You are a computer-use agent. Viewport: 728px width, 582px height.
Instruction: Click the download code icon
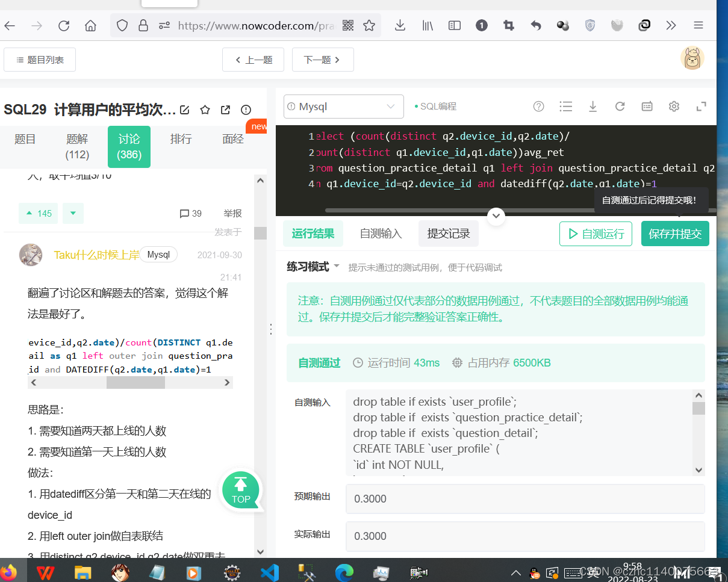(593, 106)
